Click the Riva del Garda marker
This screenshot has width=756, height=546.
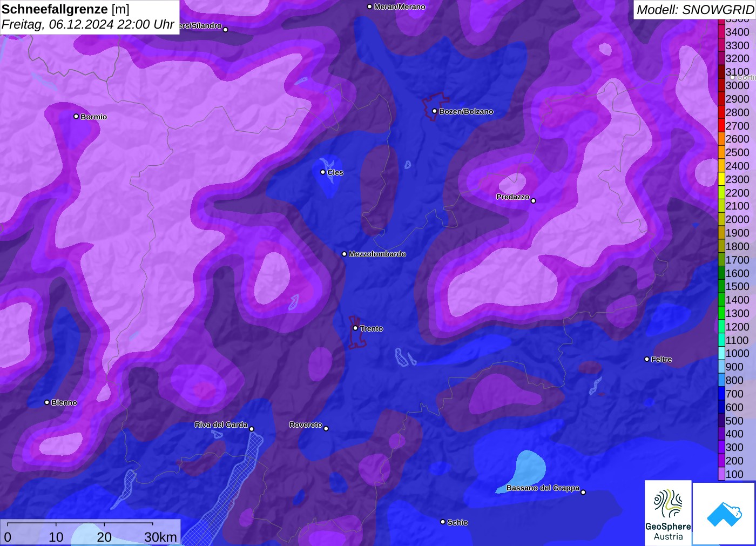[x=252, y=429]
